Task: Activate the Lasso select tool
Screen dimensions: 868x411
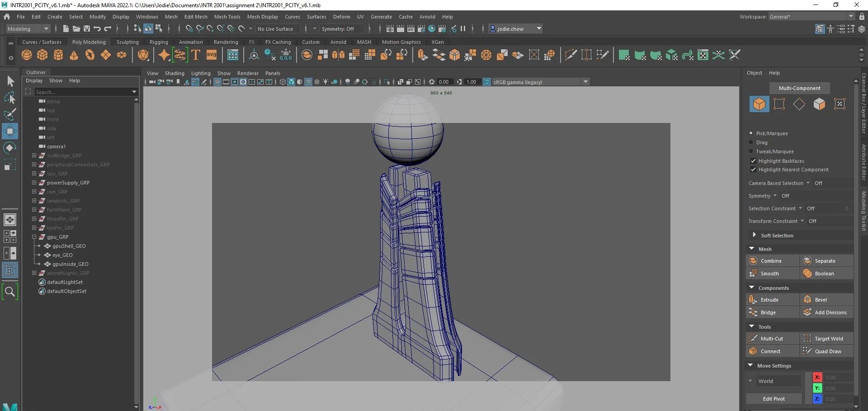Action: tap(10, 98)
